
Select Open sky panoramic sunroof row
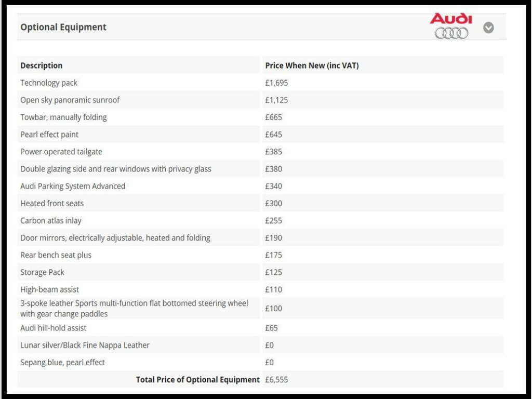coord(70,100)
